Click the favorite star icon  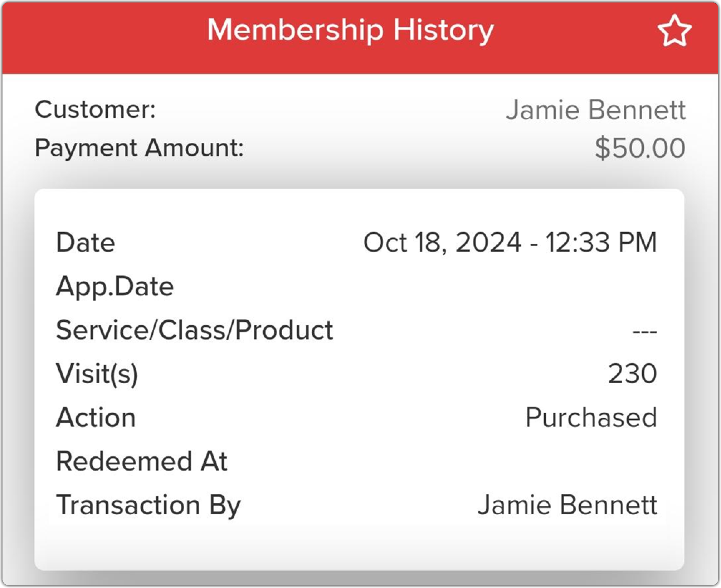pyautogui.click(x=674, y=31)
